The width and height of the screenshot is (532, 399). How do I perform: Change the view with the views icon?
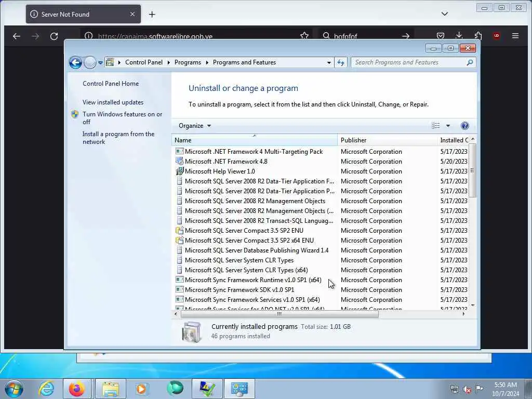tap(436, 126)
